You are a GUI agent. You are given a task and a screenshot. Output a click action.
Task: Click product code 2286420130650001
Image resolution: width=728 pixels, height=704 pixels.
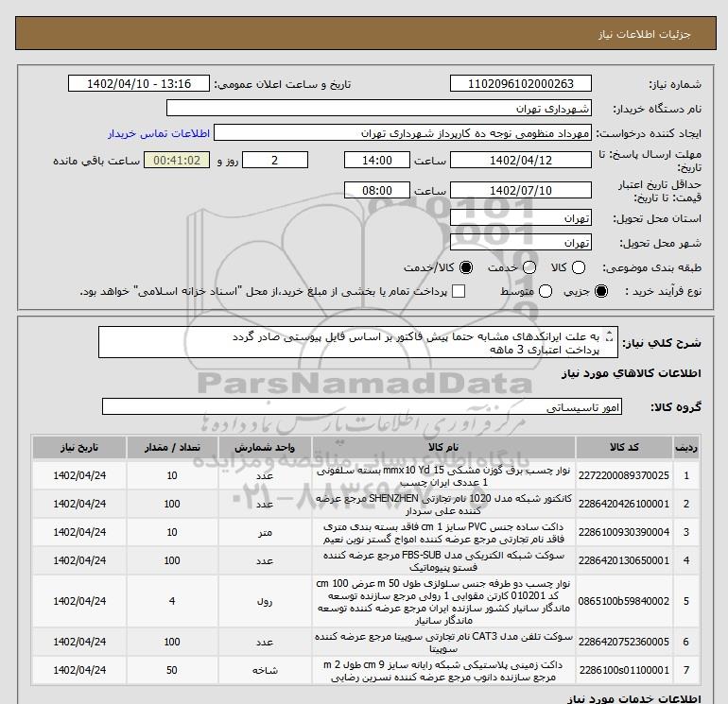624,560
